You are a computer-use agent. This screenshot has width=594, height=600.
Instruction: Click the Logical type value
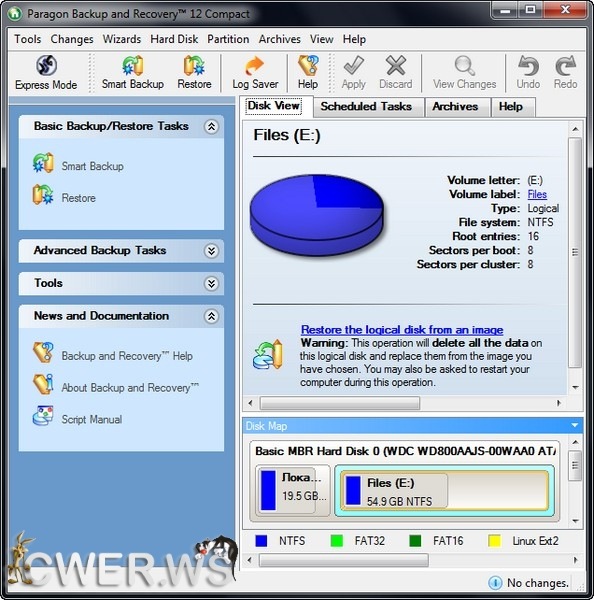coord(543,209)
